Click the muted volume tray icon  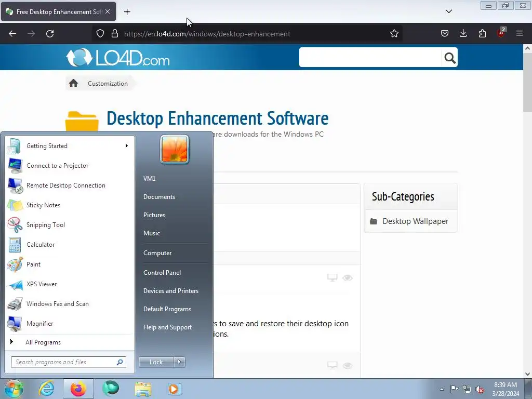[x=480, y=389]
